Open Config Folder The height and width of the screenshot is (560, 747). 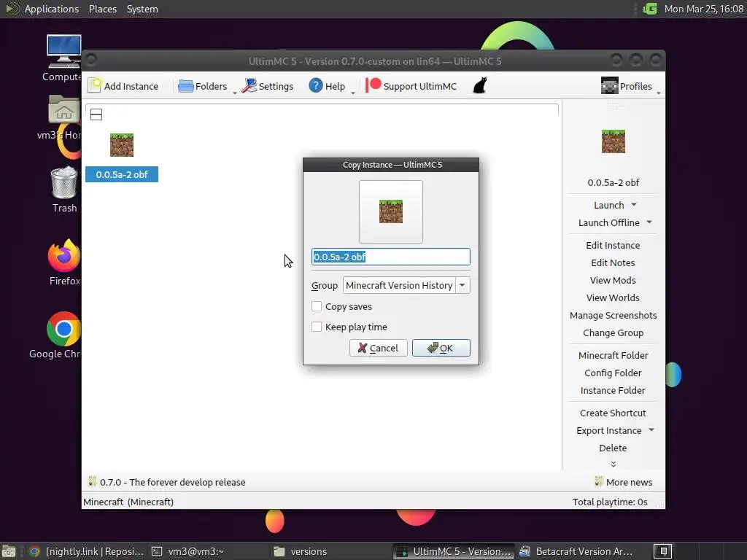tap(613, 373)
